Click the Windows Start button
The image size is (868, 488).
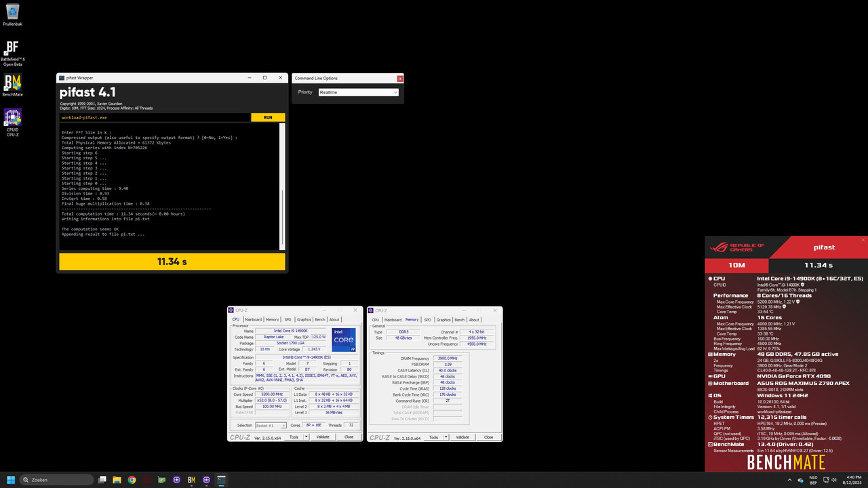click(x=9, y=480)
